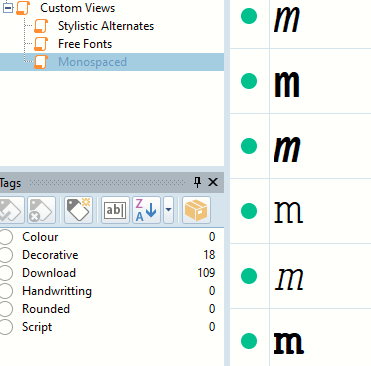371x366 pixels.
Task: Click the package box icon in Tags toolbar
Action: click(x=196, y=210)
